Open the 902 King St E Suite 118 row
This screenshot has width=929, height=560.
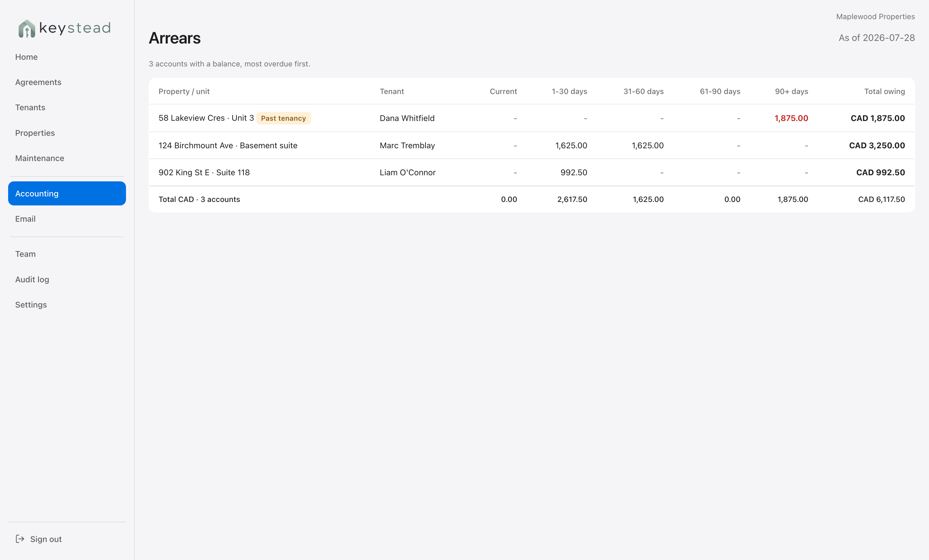(532, 172)
